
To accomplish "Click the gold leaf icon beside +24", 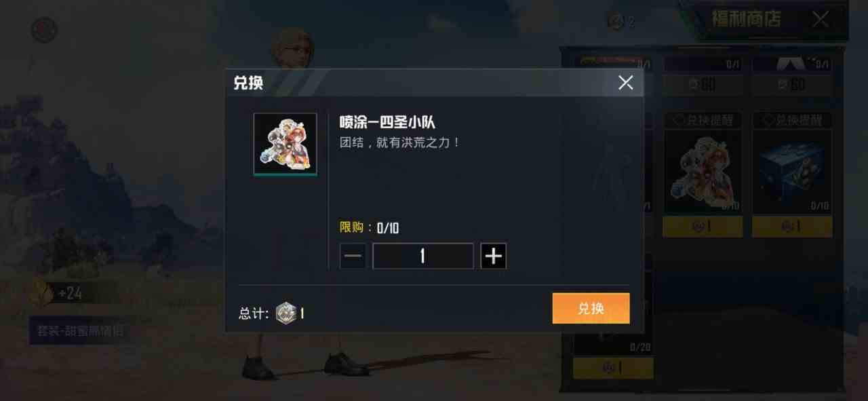I will click(x=41, y=293).
